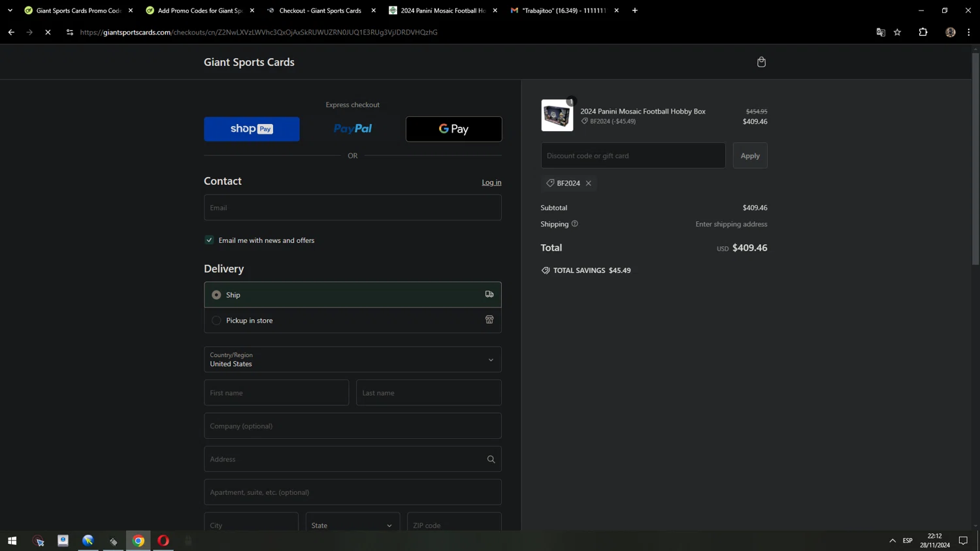Close the Checkout - Giant Sports Cards tab
980x551 pixels.
pyautogui.click(x=374, y=10)
